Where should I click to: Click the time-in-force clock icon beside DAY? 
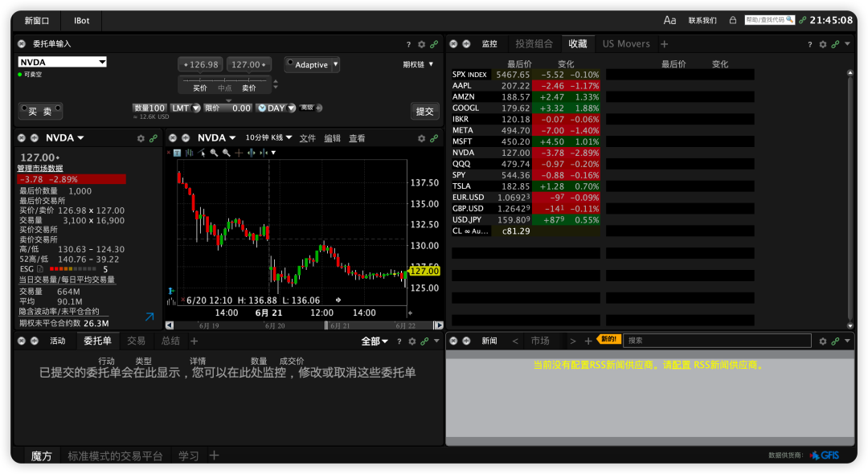[262, 108]
